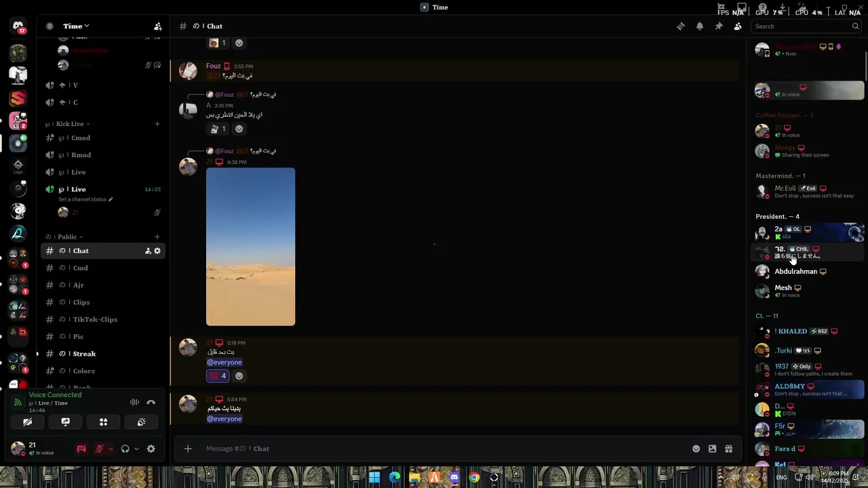Screen dimensions: 868x488
Task: Open voice channel V
Action: point(103,85)
